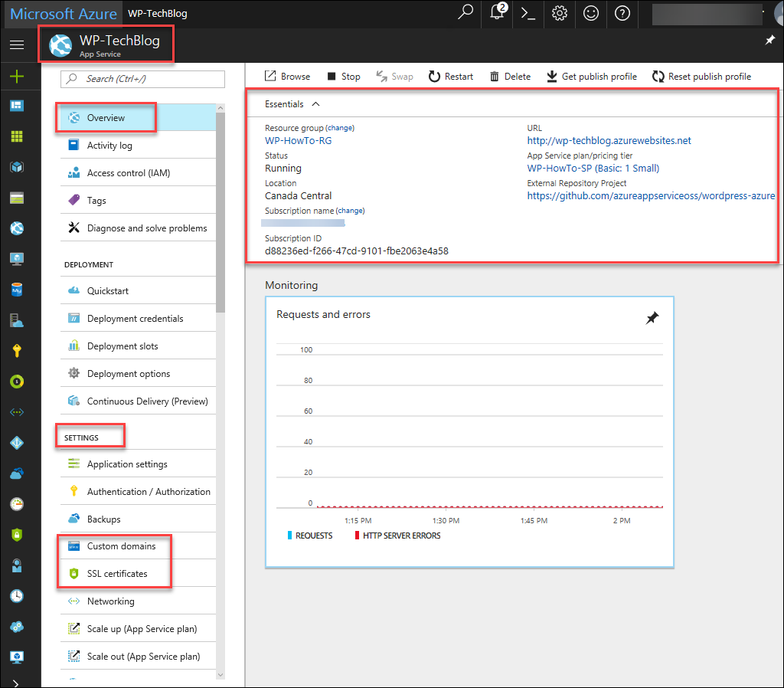Click scroll down arrow of resource menu

220,674
